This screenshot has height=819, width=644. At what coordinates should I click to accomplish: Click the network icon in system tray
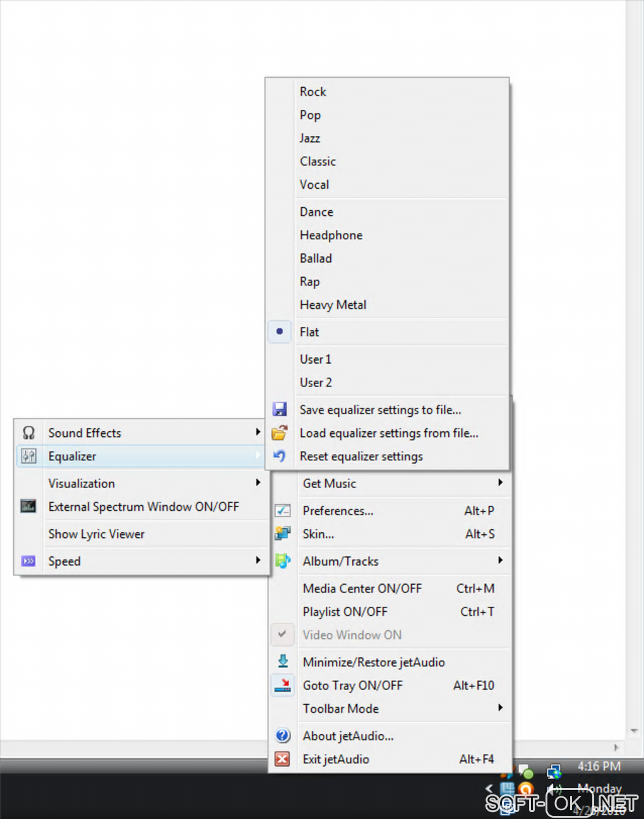coord(554,772)
